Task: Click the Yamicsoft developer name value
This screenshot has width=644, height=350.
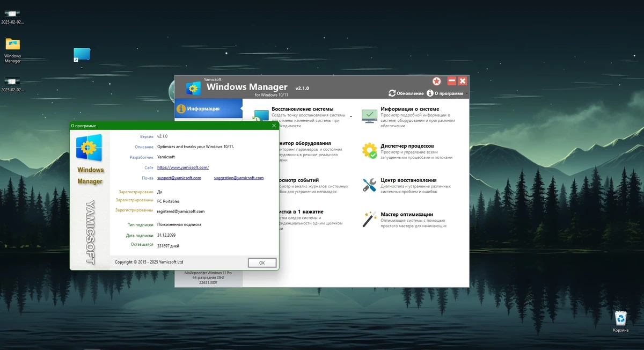Action: pyautogui.click(x=166, y=157)
